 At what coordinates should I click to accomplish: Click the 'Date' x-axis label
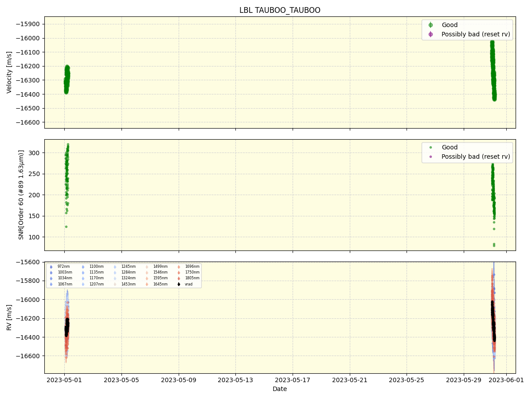280,389
